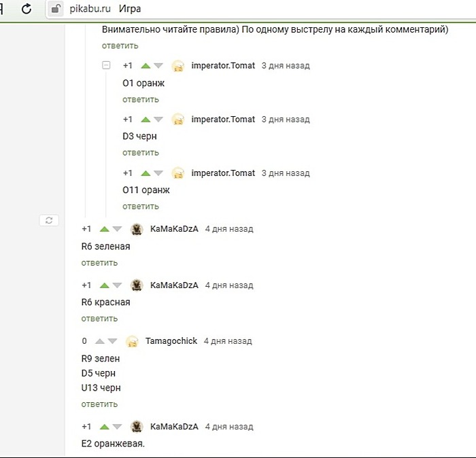Image resolution: width=476 pixels, height=458 pixels.
Task: Reply to the 'R6 красная' comment
Action: point(99,319)
